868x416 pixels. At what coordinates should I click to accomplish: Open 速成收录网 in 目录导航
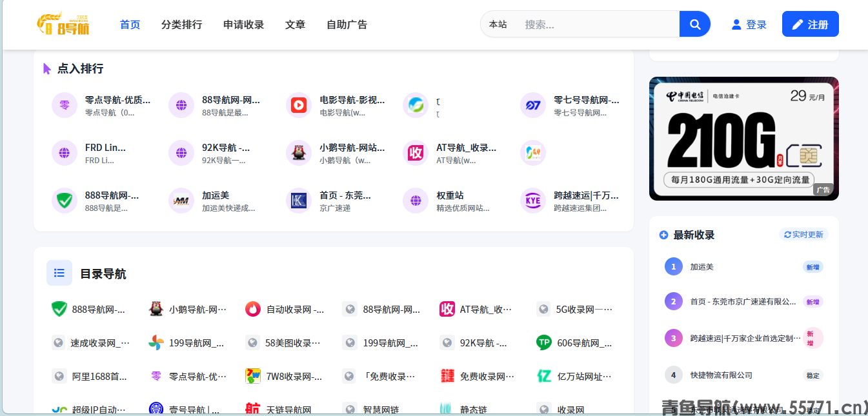(100, 343)
